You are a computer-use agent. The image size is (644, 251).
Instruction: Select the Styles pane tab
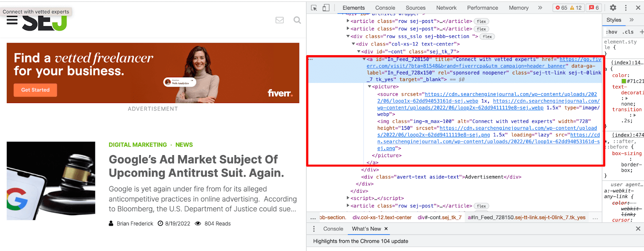[614, 20]
